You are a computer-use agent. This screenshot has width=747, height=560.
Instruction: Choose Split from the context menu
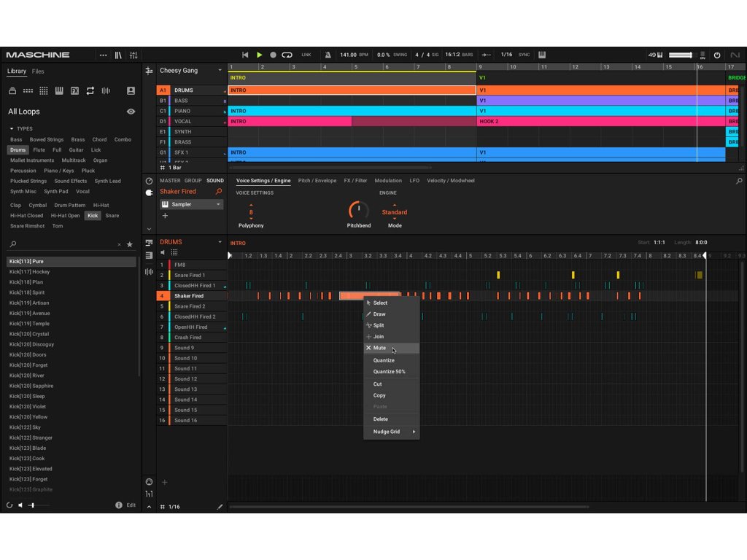click(392, 325)
